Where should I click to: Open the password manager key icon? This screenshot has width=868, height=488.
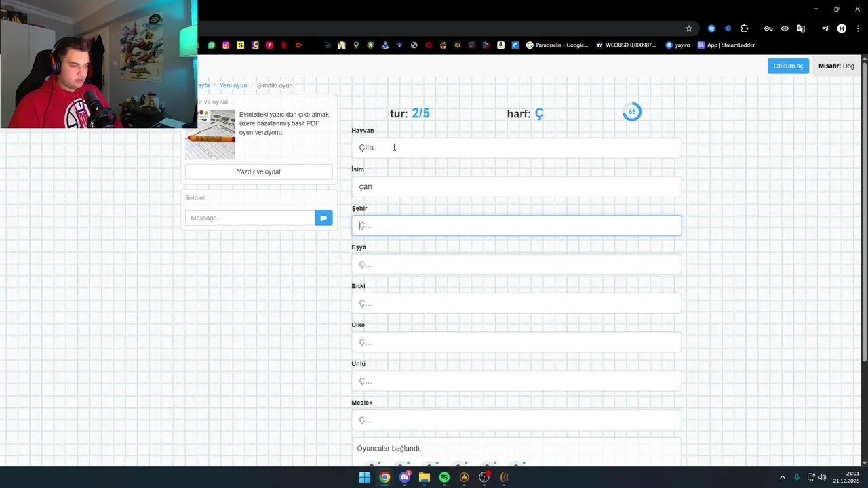point(768,28)
